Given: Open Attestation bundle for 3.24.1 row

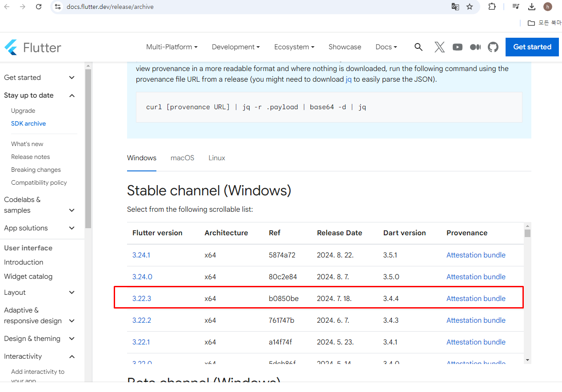Looking at the screenshot, I should tap(476, 255).
